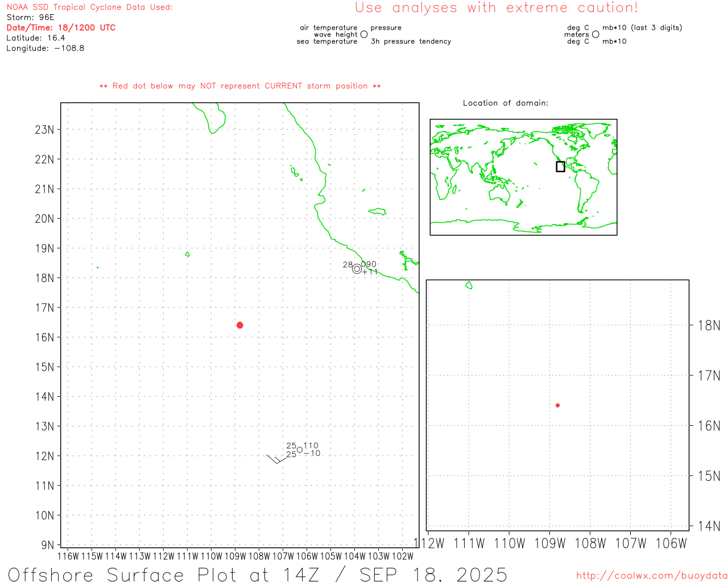This screenshot has width=728, height=582.
Task: Click the 116W longitude label on main map
Action: coord(68,556)
